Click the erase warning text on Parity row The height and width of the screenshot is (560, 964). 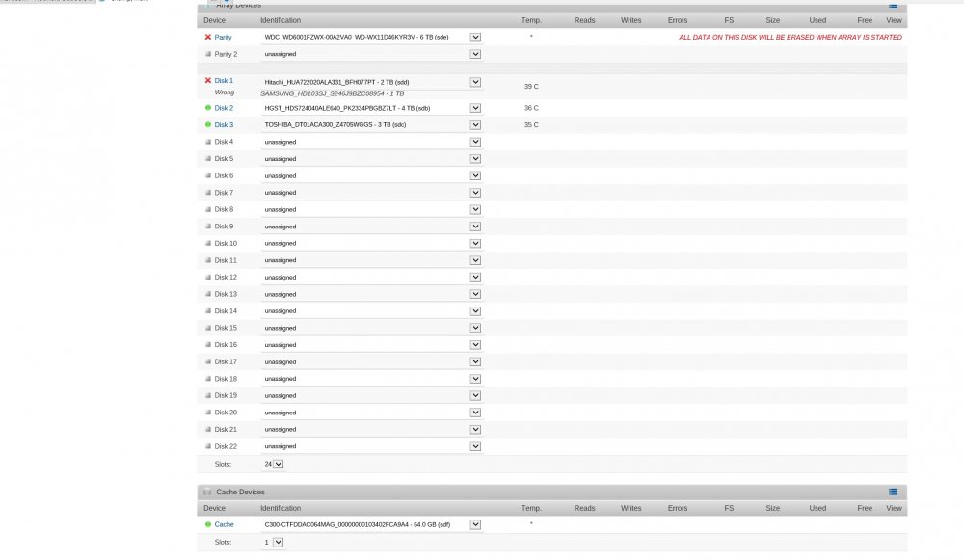pos(790,37)
